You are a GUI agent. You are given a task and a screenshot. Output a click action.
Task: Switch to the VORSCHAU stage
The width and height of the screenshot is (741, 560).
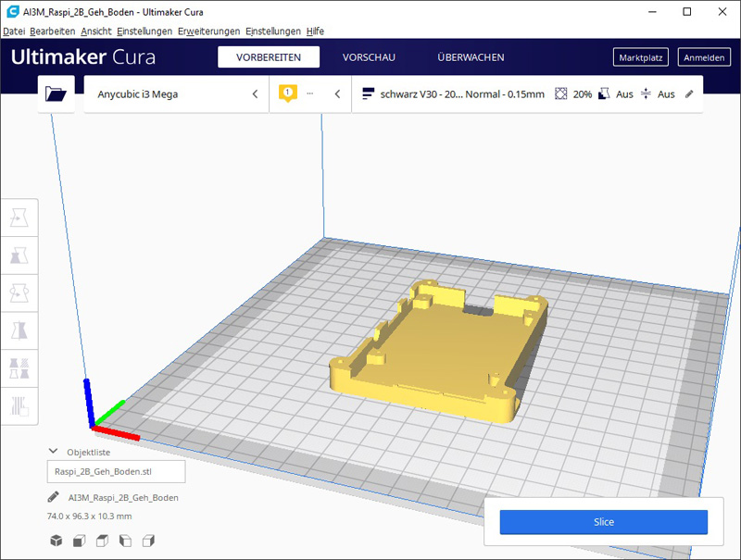click(x=369, y=57)
